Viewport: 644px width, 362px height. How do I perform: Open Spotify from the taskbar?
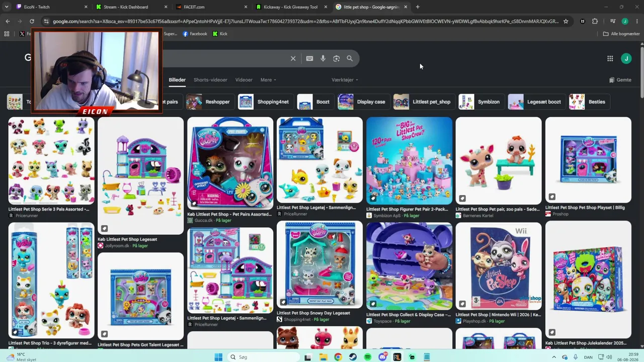coord(368,357)
